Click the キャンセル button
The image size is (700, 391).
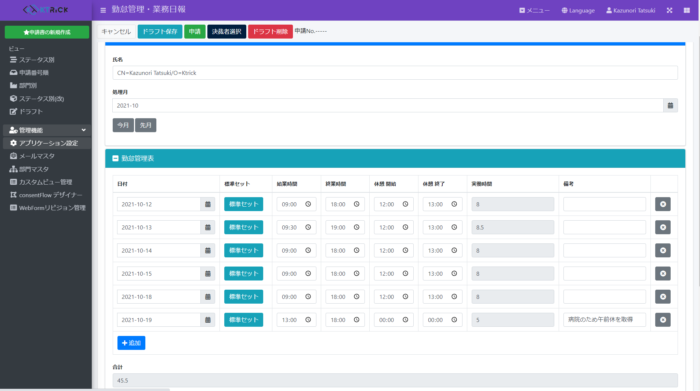click(116, 31)
